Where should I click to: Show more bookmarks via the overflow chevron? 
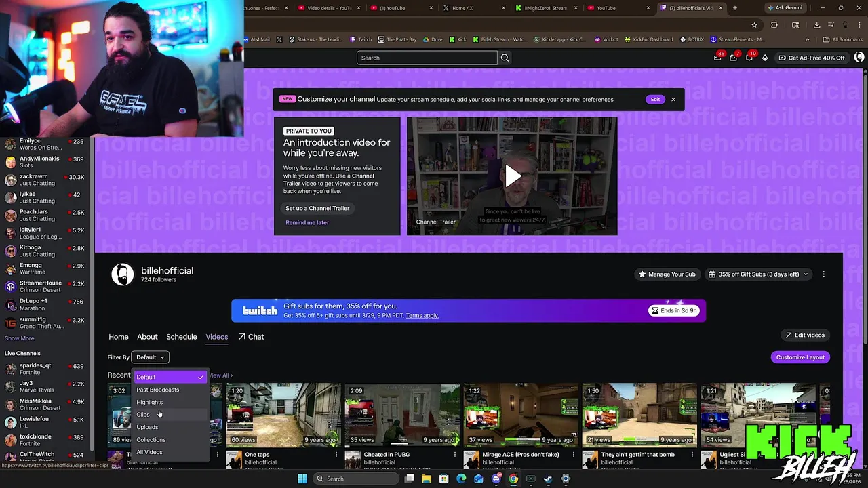tap(807, 39)
